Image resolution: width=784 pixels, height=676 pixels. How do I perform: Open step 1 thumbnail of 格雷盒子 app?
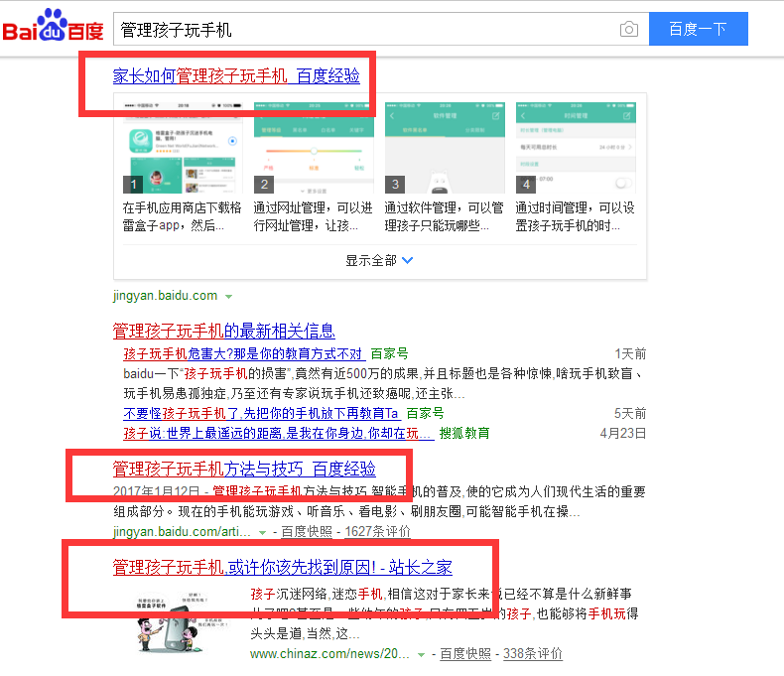(x=183, y=148)
